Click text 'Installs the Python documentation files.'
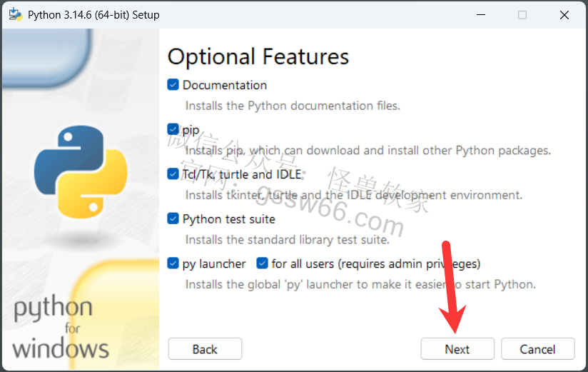The image size is (588, 372). tap(293, 106)
